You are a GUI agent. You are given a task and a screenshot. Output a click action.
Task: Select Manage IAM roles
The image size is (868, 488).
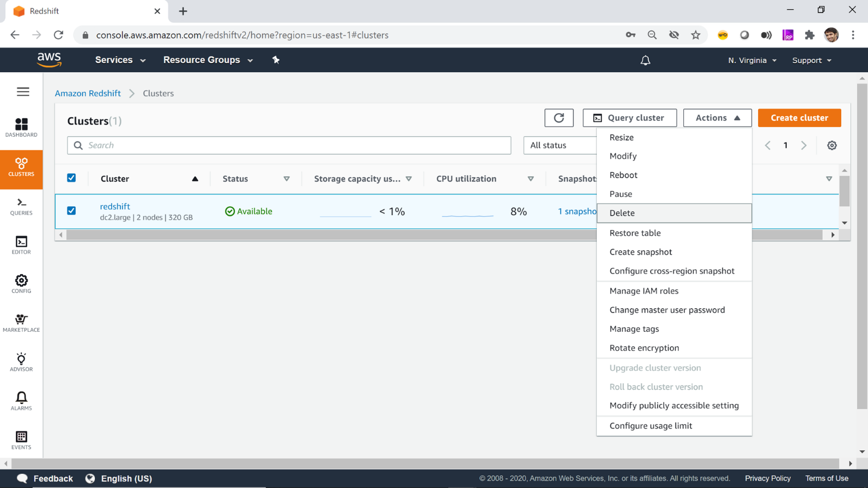674,291
